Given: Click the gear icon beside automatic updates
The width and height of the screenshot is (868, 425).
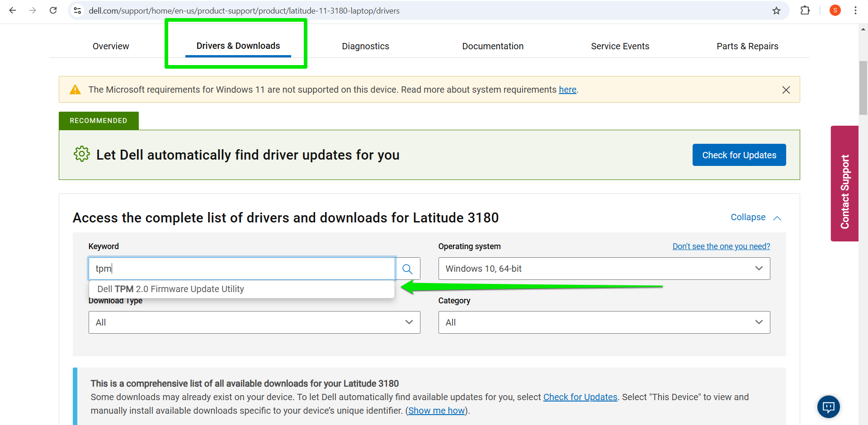Looking at the screenshot, I should [x=82, y=154].
